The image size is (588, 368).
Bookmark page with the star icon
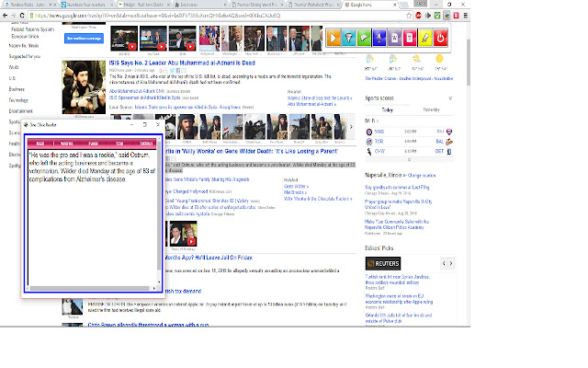pyautogui.click(x=409, y=16)
